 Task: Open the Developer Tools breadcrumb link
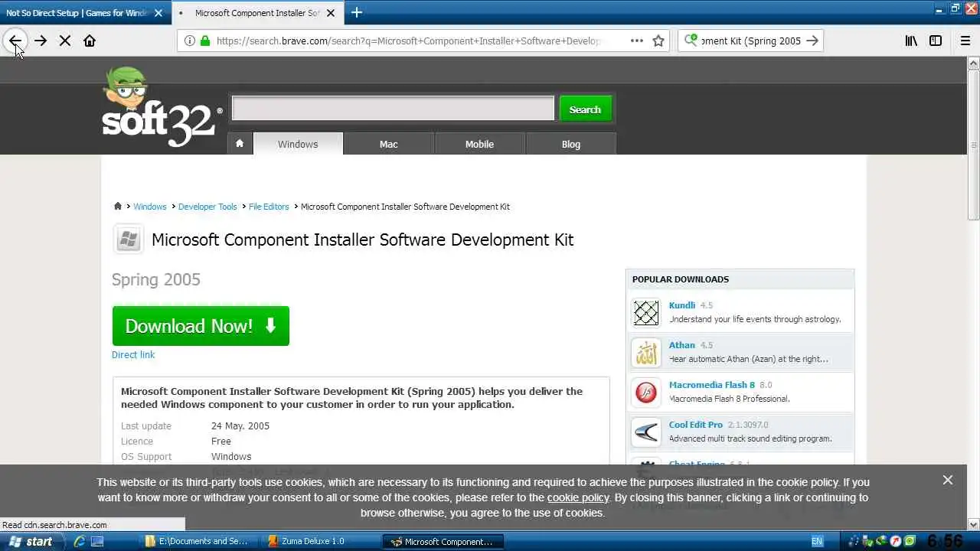click(x=207, y=207)
